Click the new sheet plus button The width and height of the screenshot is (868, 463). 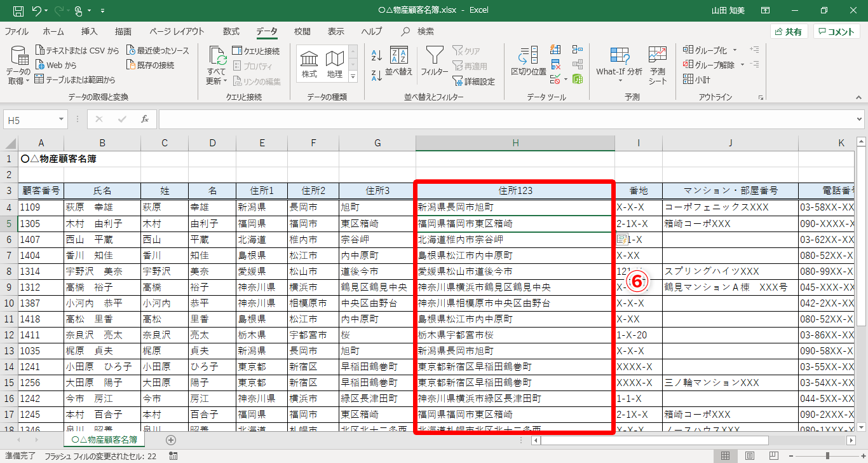tap(170, 439)
